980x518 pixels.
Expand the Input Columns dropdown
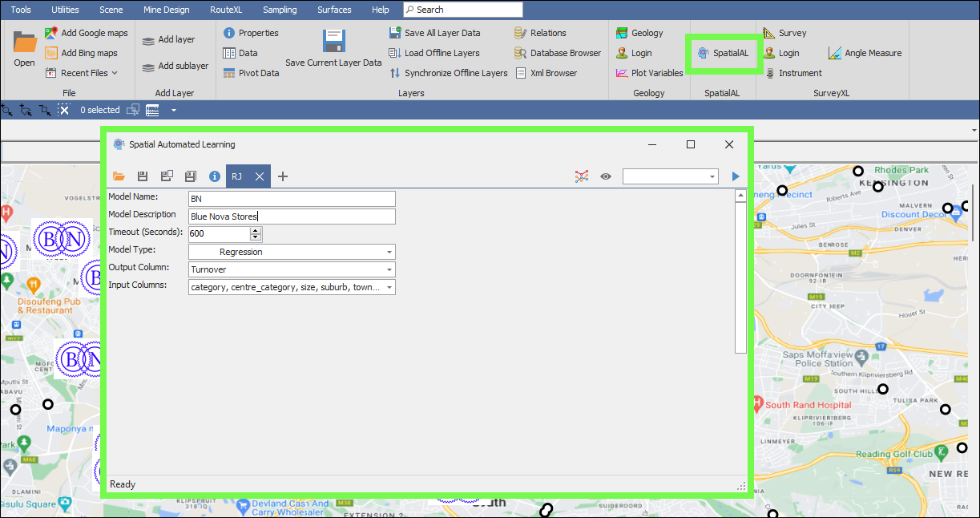click(x=389, y=287)
